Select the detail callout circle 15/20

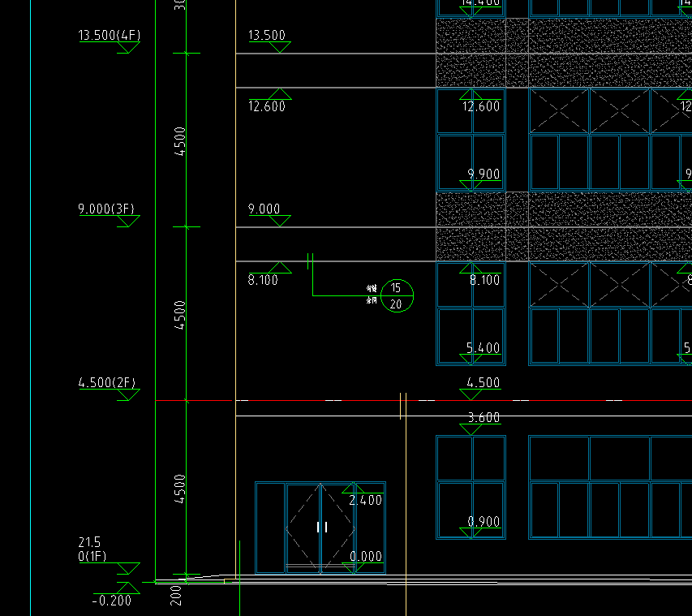[397, 296]
